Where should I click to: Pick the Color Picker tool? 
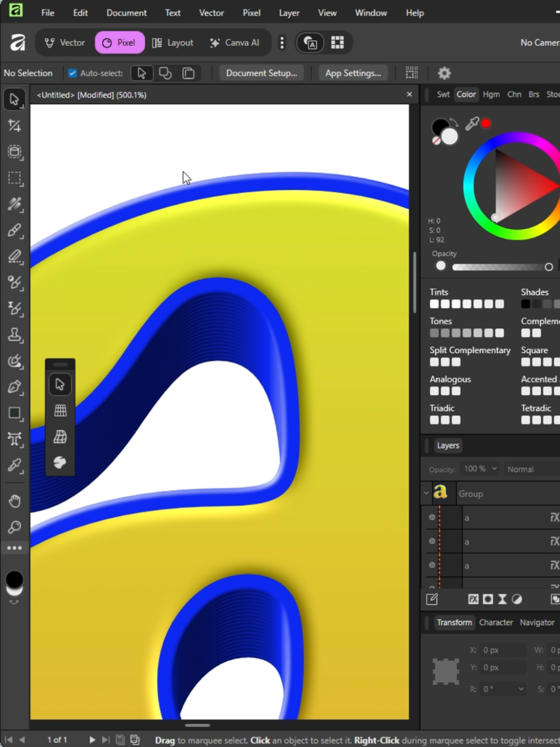(14, 467)
